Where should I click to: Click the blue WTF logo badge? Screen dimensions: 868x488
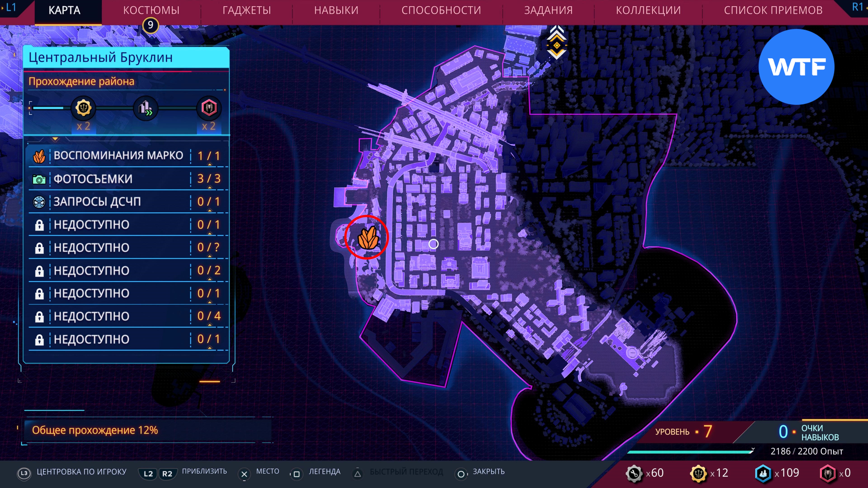(x=796, y=67)
